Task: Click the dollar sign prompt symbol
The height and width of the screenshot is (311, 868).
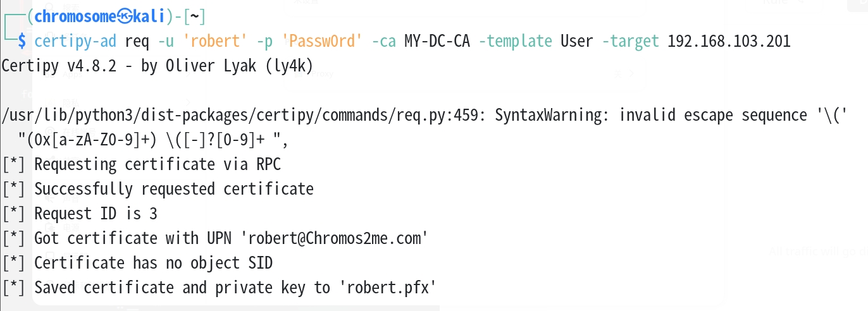Action: tap(22, 42)
